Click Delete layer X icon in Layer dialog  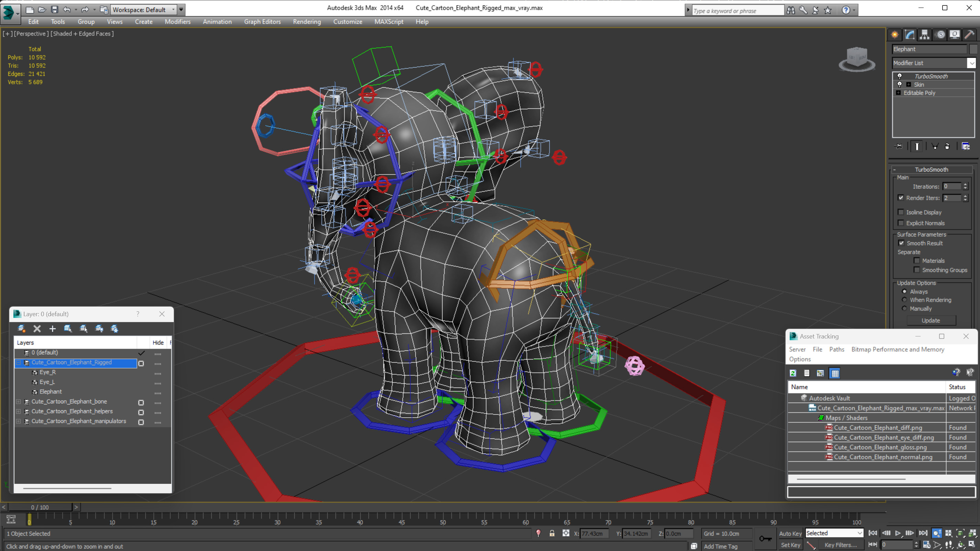(37, 329)
